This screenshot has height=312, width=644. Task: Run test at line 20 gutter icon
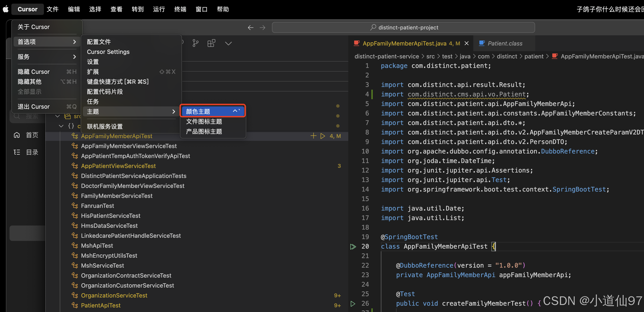tap(353, 247)
